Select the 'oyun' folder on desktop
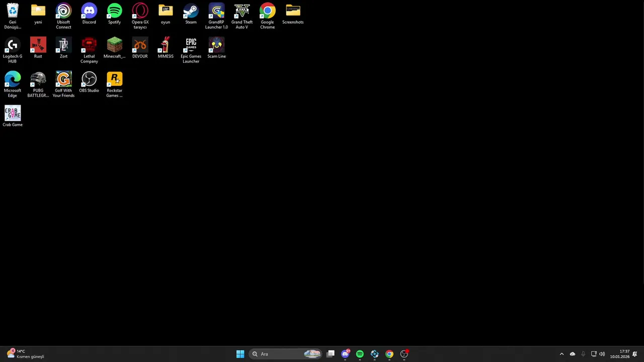644x362 pixels. [166, 14]
